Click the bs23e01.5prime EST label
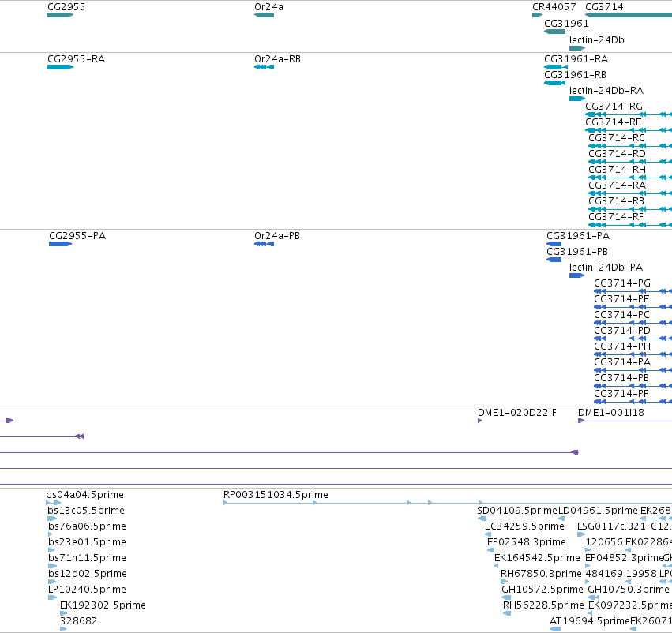This screenshot has width=672, height=633. [87, 543]
